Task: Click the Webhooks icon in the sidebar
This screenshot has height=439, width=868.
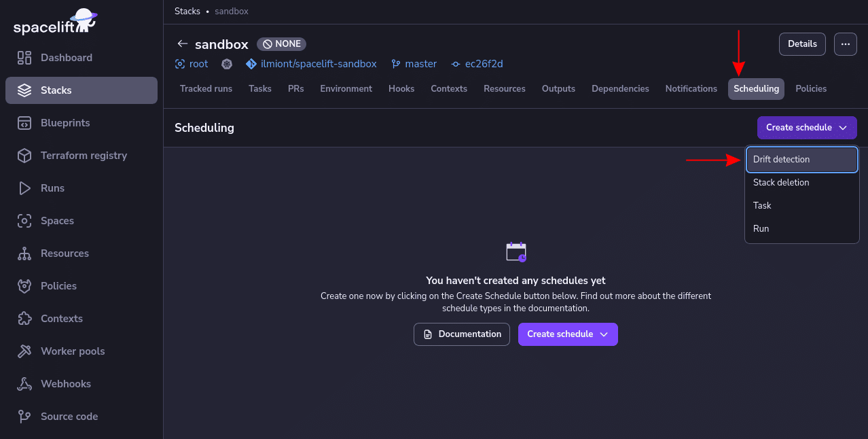Action: [x=24, y=384]
